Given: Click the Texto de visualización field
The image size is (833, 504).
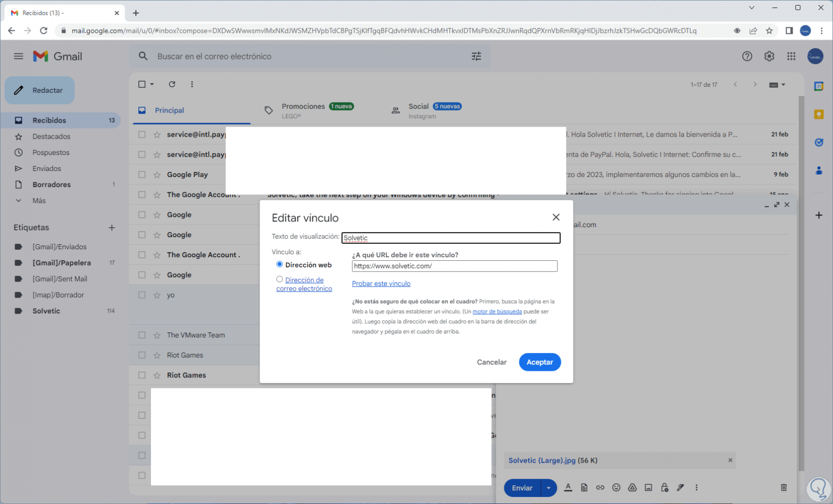Looking at the screenshot, I should pos(451,238).
